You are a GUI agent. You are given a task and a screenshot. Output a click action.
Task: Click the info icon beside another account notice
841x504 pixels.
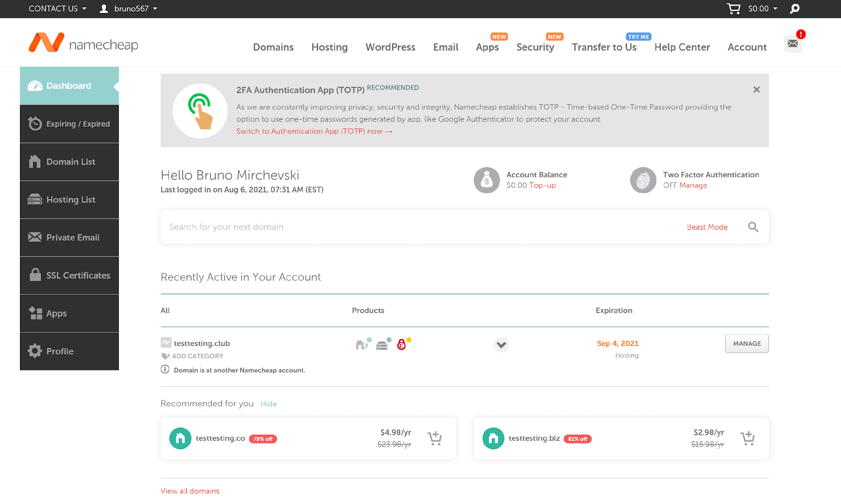(165, 369)
